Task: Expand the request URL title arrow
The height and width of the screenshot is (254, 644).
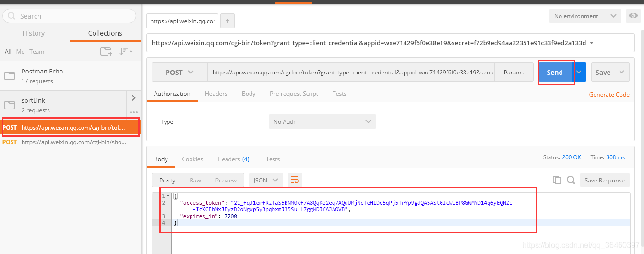Action: (x=592, y=43)
